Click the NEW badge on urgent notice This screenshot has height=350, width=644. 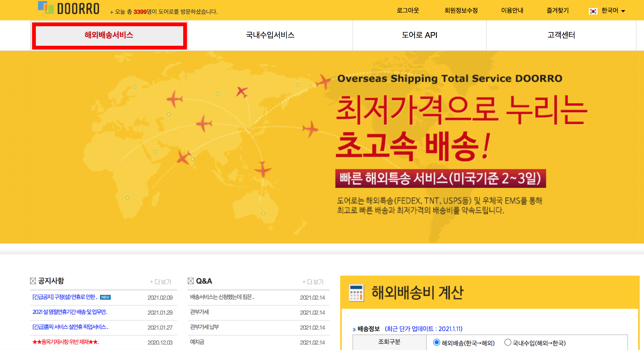(x=105, y=297)
